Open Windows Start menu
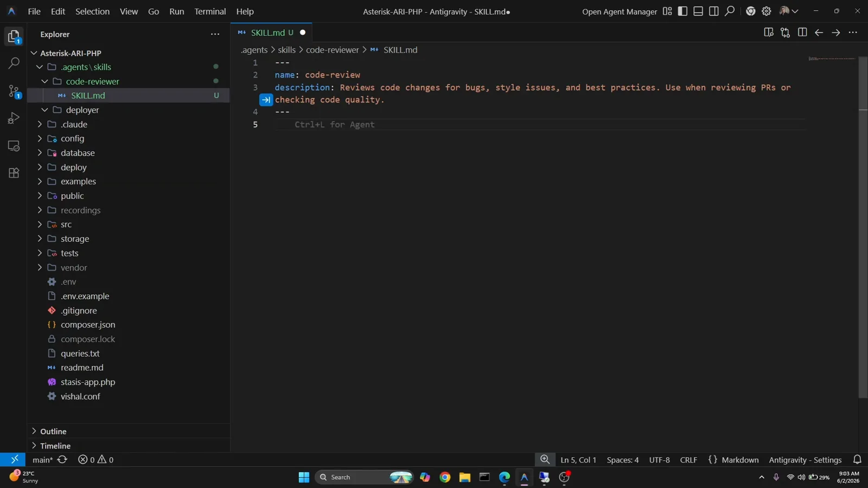This screenshot has height=488, width=868. pyautogui.click(x=304, y=477)
